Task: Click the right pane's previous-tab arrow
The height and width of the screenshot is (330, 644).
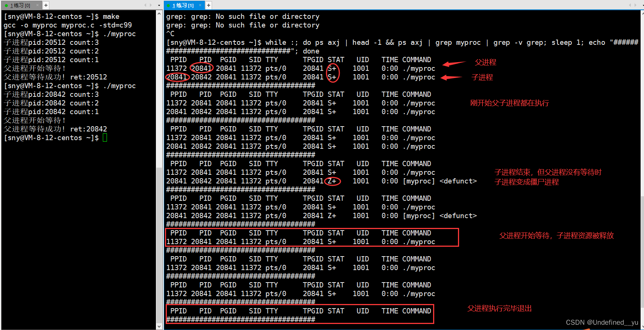Action: click(x=630, y=5)
